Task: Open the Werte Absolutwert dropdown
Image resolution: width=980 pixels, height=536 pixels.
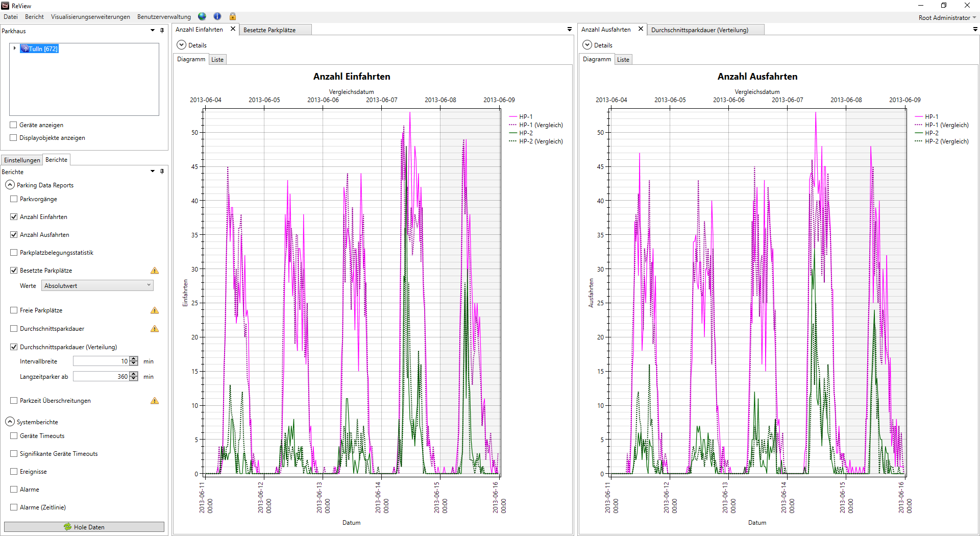Action: 97,285
